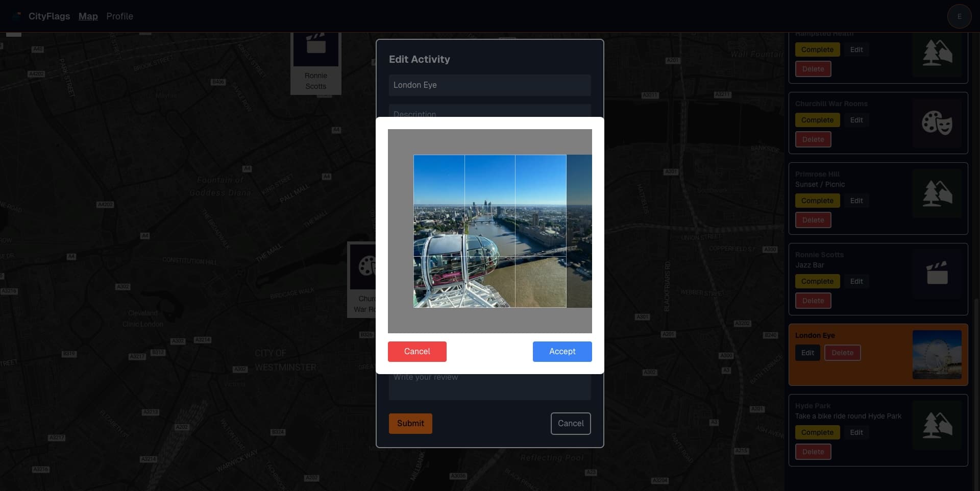
Task: Open the Map navigation tab
Action: (x=88, y=16)
